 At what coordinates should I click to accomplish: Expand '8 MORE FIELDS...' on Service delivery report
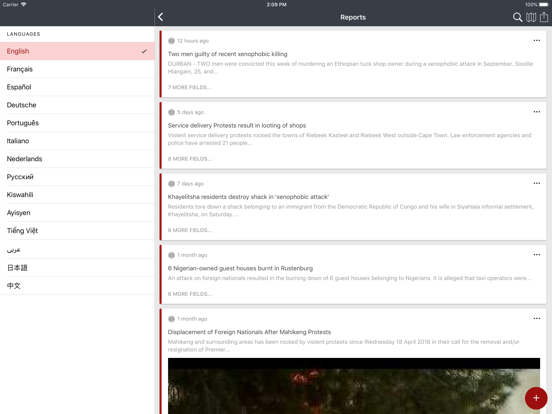pos(190,159)
